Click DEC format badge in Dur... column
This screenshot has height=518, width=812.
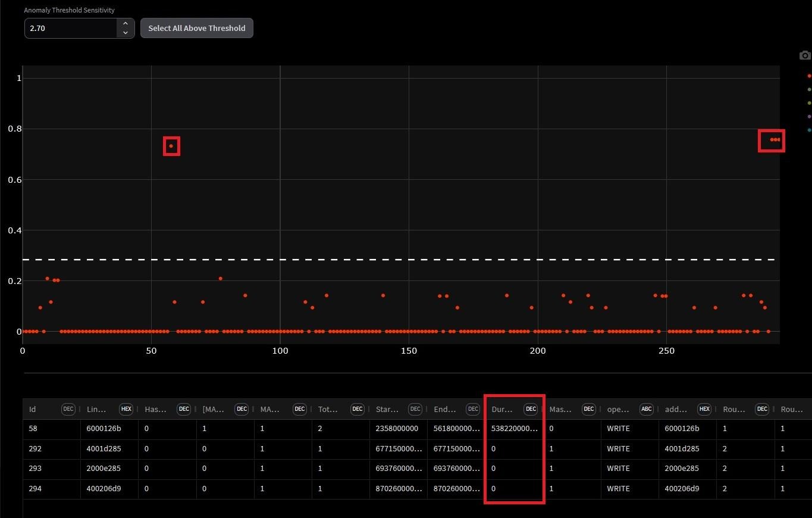point(531,409)
